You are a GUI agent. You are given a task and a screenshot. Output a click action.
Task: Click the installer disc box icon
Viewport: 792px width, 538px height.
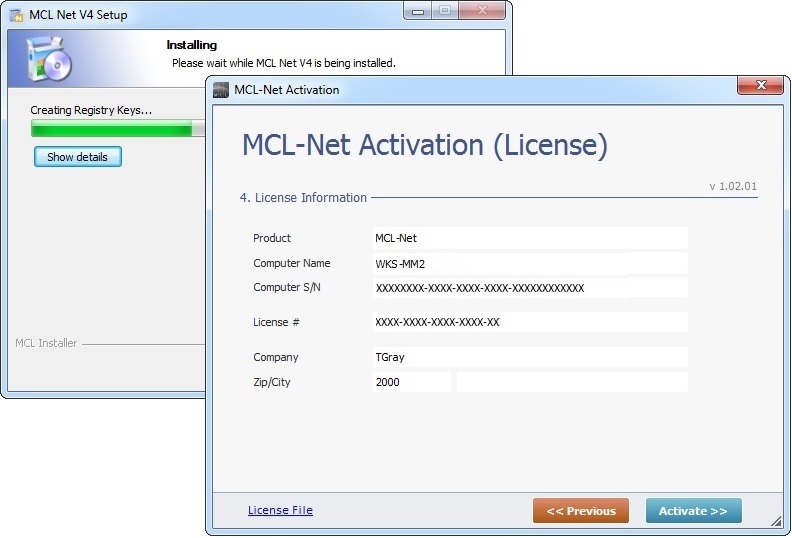49,59
